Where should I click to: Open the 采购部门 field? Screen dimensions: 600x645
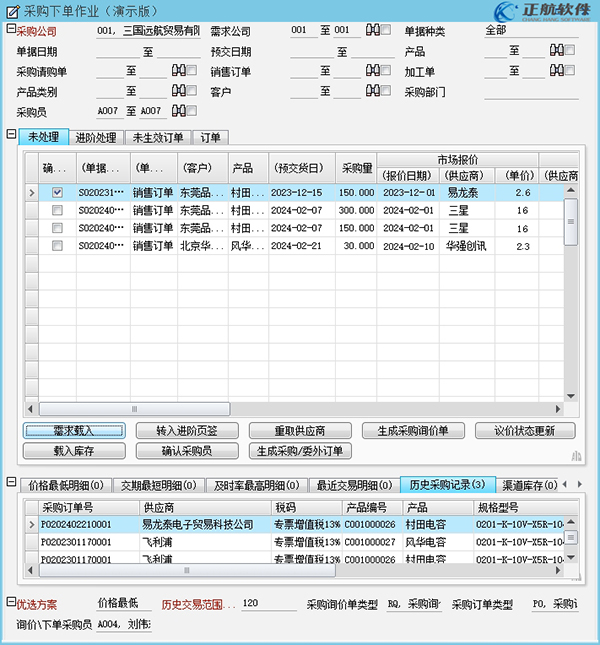click(531, 92)
